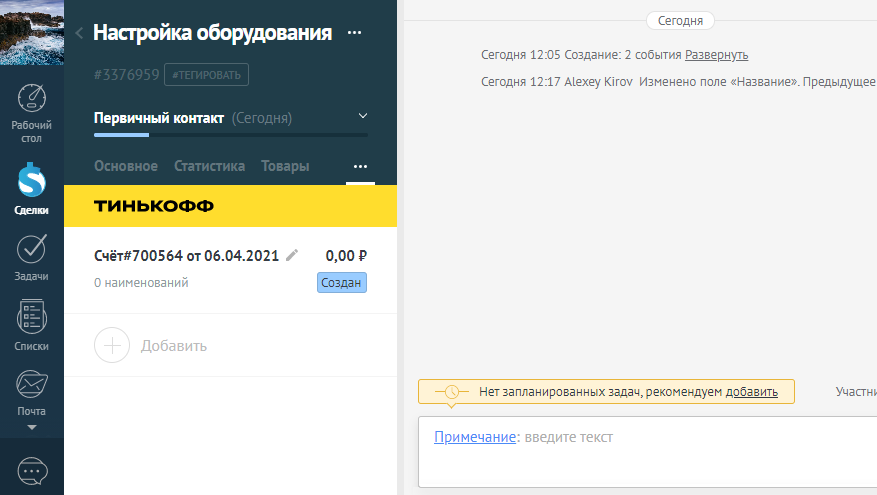Screen dimensions: 877x495
Task: Click the Alexey Kirov name in feed
Action: [598, 82]
